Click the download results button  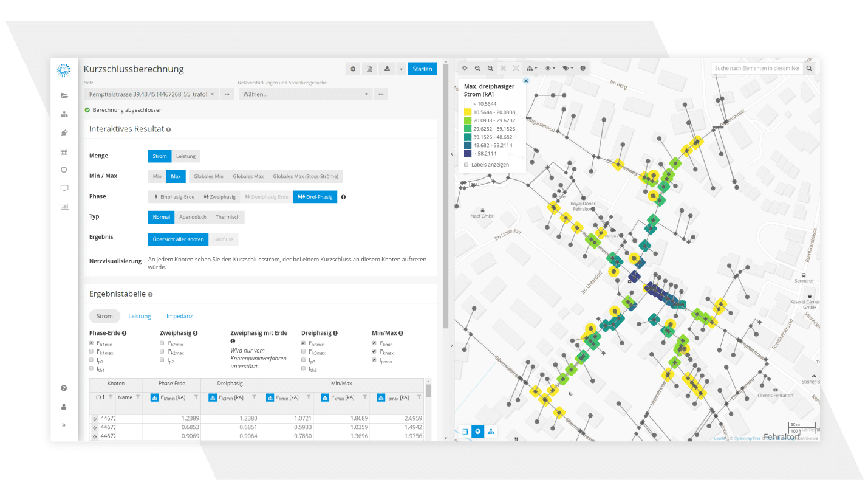pos(387,69)
